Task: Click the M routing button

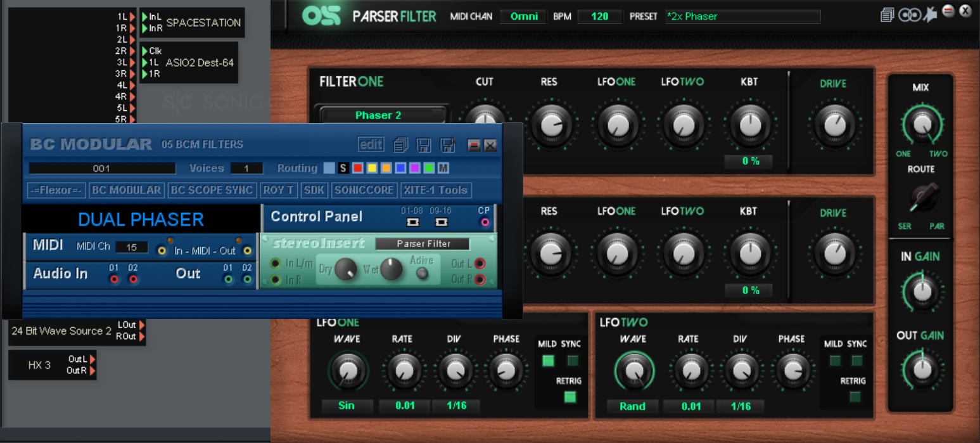Action: click(443, 168)
